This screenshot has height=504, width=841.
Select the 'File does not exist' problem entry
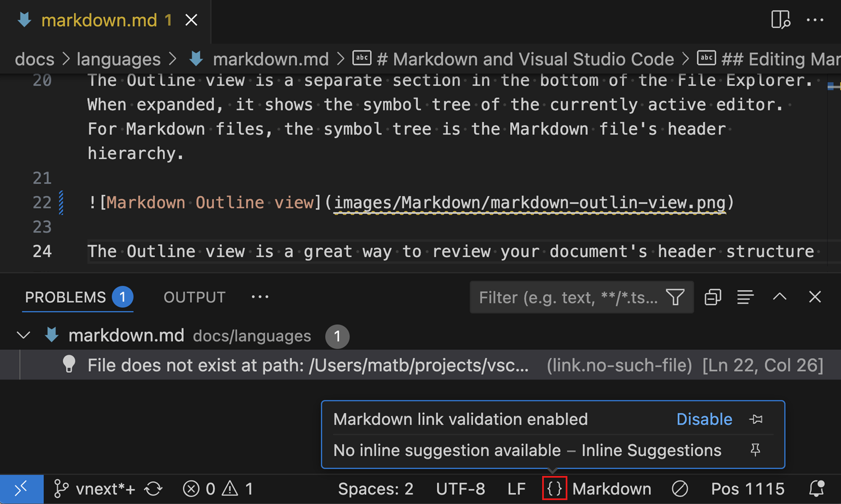click(x=308, y=364)
